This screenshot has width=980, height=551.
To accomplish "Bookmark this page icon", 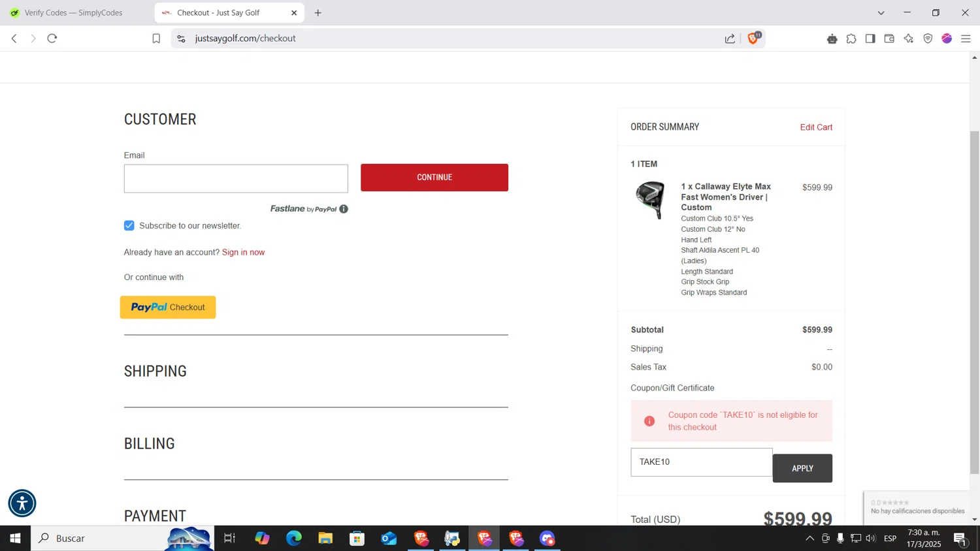I will (x=156, y=39).
